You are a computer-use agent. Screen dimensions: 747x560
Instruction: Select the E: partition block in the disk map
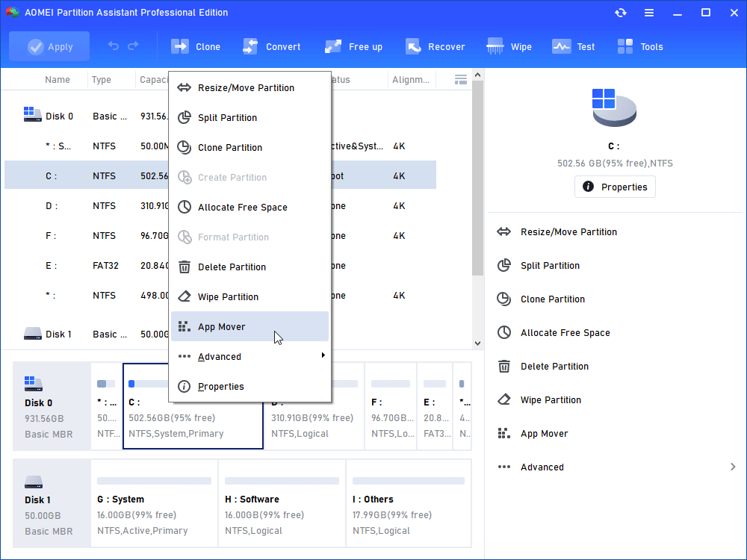435,406
